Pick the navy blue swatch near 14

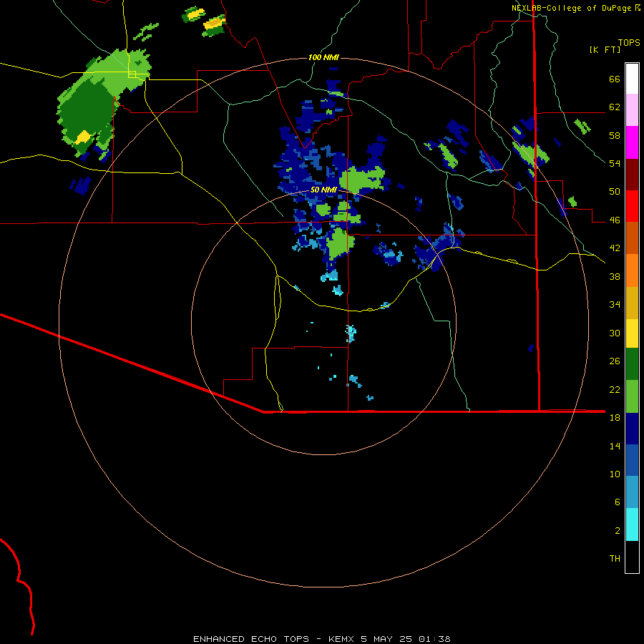point(632,429)
